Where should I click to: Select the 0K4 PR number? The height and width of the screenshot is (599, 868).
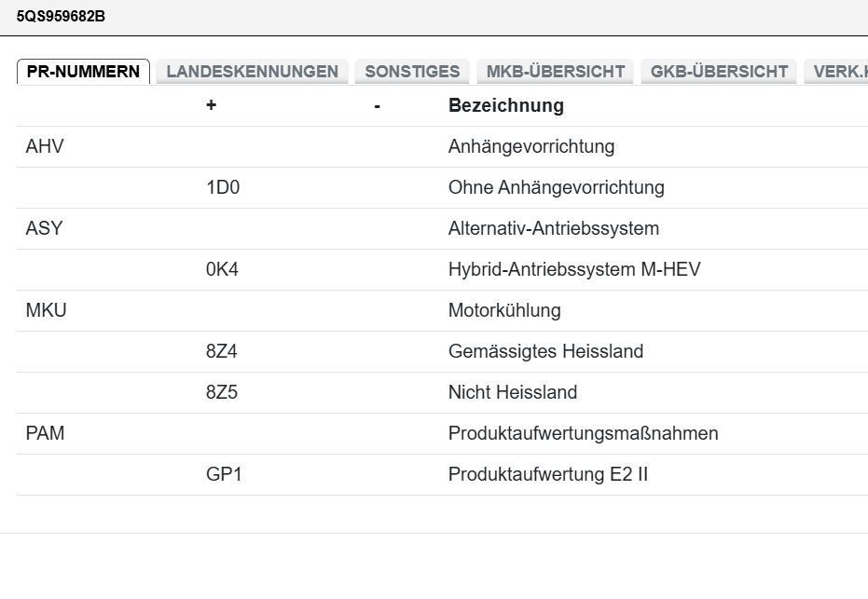click(223, 269)
